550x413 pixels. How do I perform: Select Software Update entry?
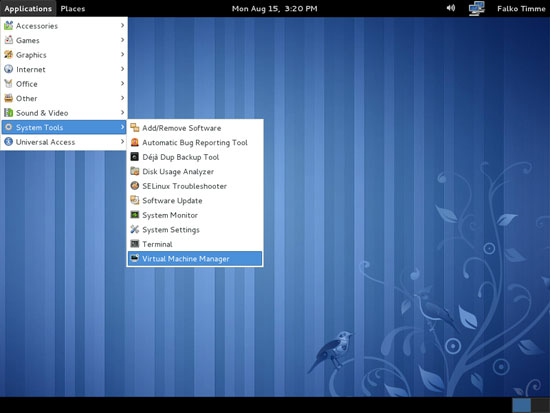point(195,201)
